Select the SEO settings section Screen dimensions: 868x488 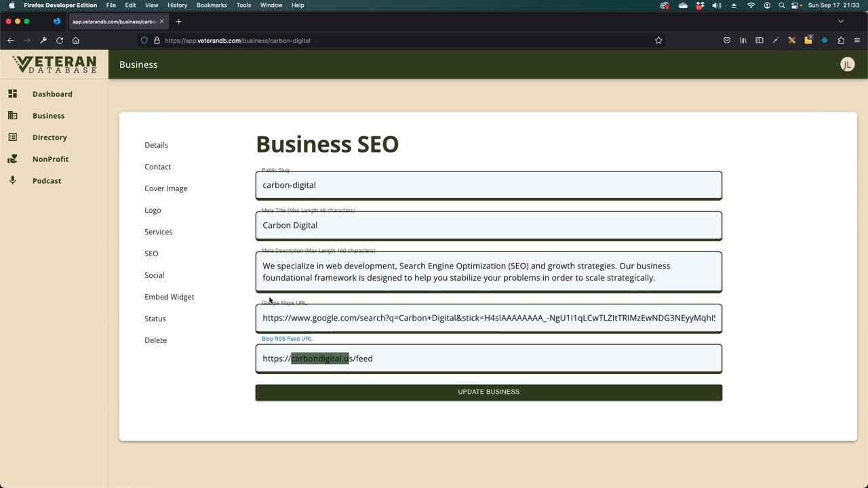pyautogui.click(x=151, y=253)
